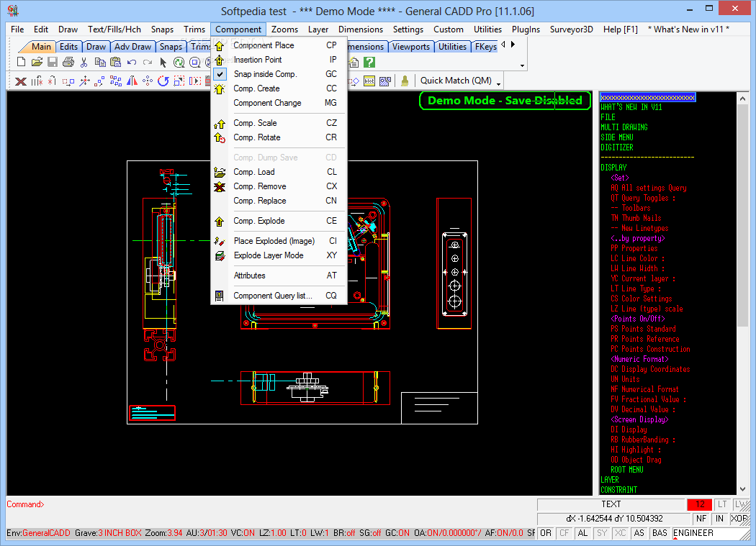Click the Comp. Remove icon
Screen dimensions: 756x546
(220, 186)
